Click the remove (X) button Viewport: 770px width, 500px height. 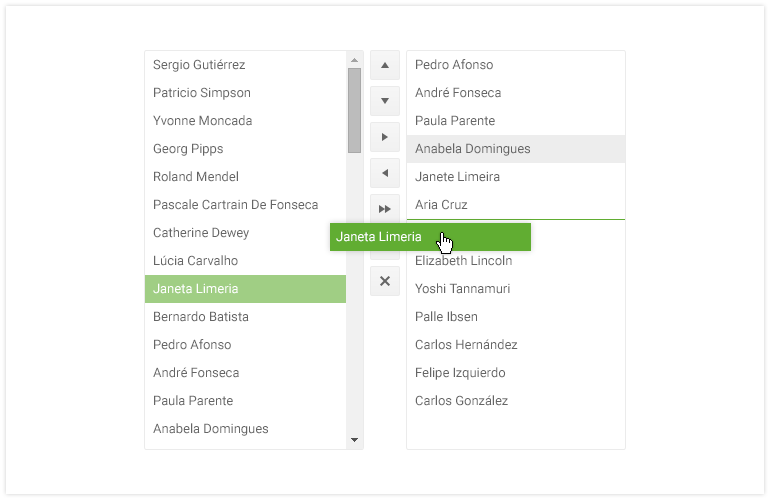click(x=385, y=281)
